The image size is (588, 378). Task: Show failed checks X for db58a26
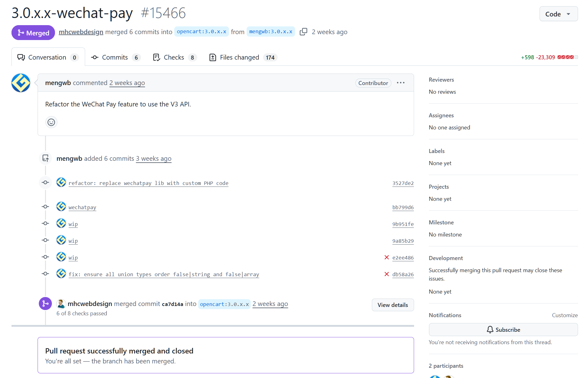[387, 274]
